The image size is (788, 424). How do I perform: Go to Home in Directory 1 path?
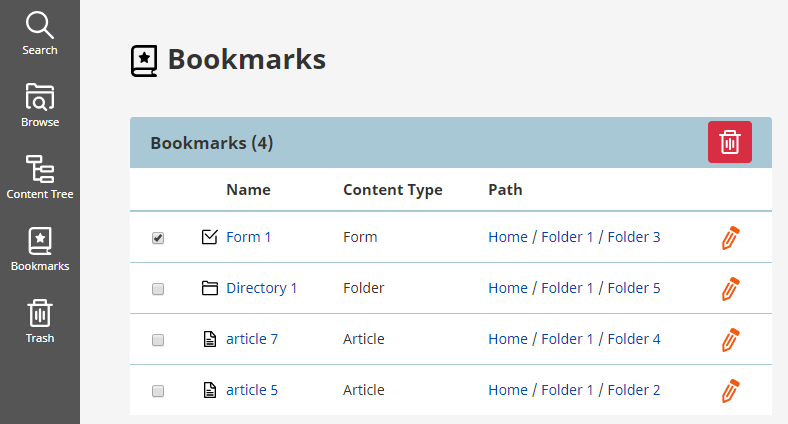point(508,288)
